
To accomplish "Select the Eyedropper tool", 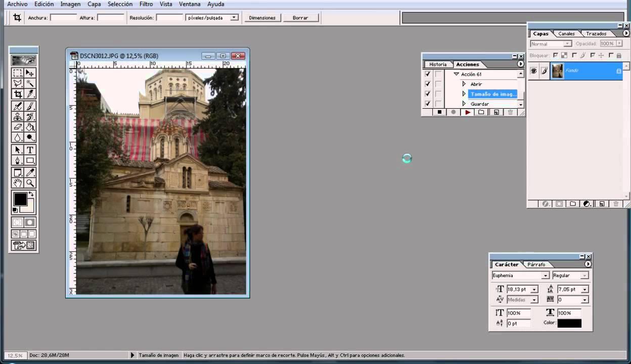I will (30, 173).
